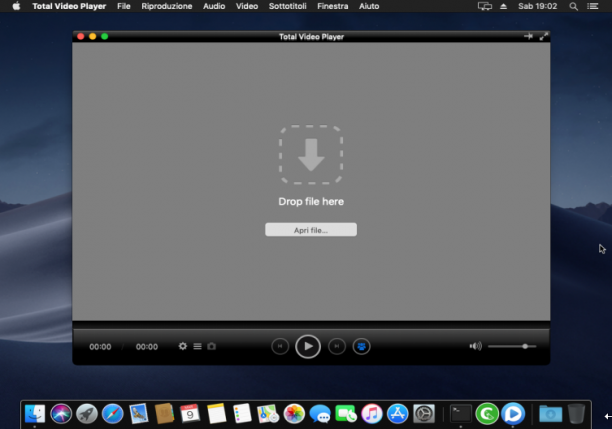Image resolution: width=612 pixels, height=429 pixels.
Task: Click the Sab 19:02 clock
Action: 537,6
